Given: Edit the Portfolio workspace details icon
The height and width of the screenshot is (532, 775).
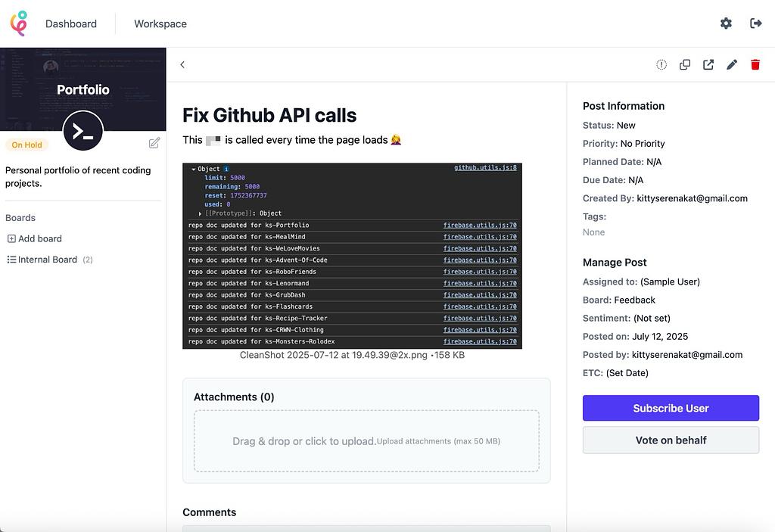Looking at the screenshot, I should (154, 143).
